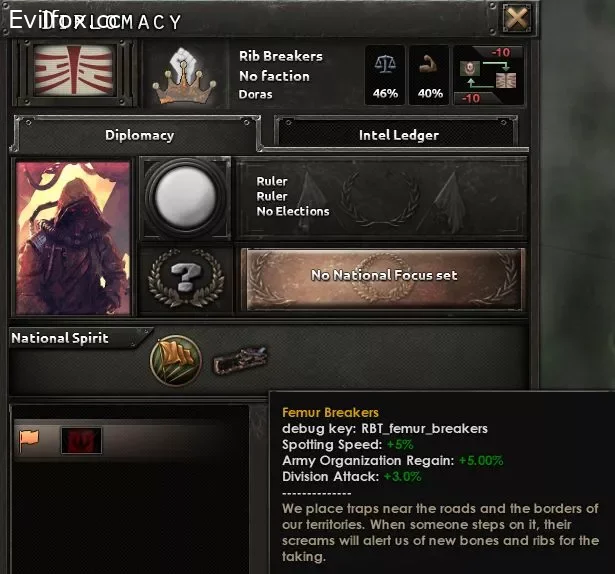Click the white circular party popularity chart
This screenshot has width=615, height=574.
coord(186,197)
